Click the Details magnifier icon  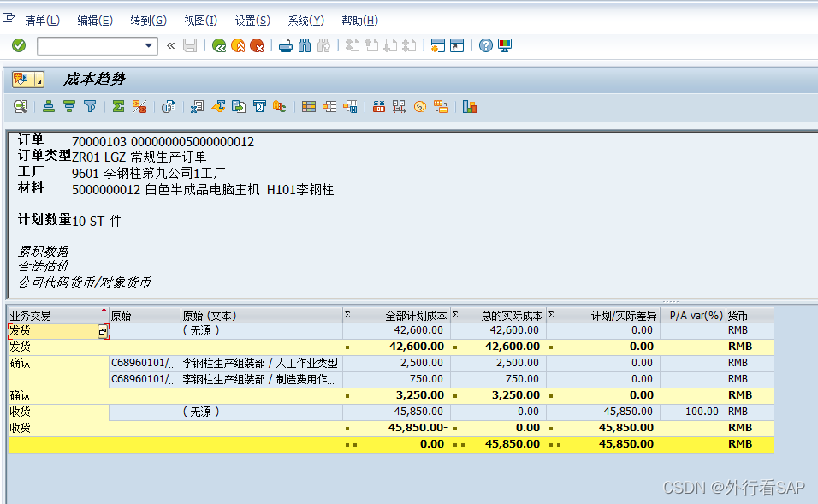click(19, 107)
